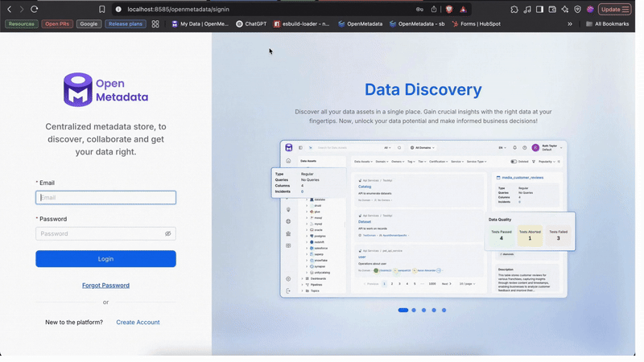Toggle password visibility eye icon
This screenshot has height=362, width=644.
168,234
